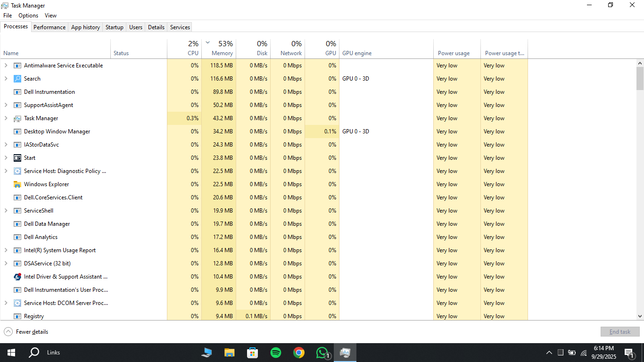Click the process list scrollbar down arrow
This screenshot has width=644, height=362.
[x=640, y=316]
